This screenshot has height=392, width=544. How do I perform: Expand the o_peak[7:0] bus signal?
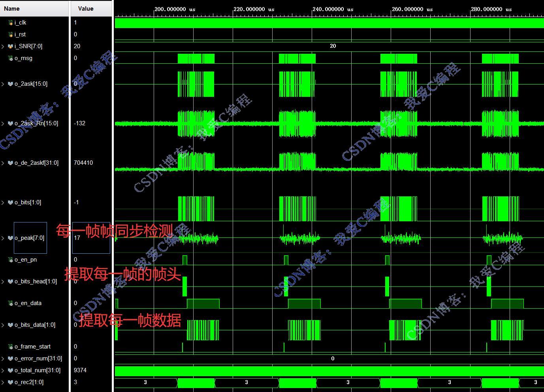pos(3,238)
